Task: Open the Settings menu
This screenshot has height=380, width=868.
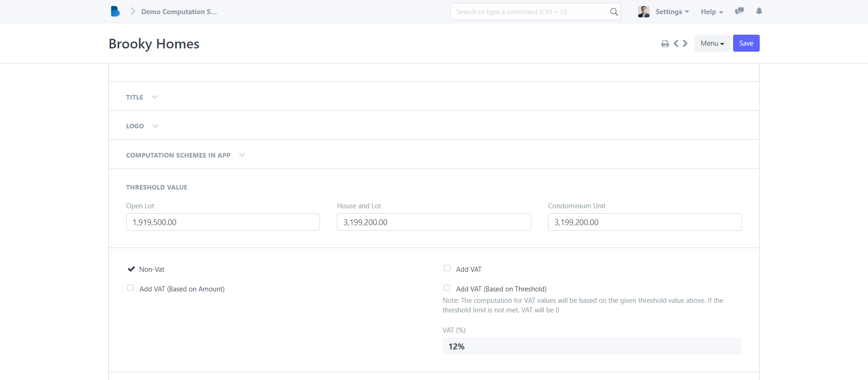Action: [x=671, y=12]
